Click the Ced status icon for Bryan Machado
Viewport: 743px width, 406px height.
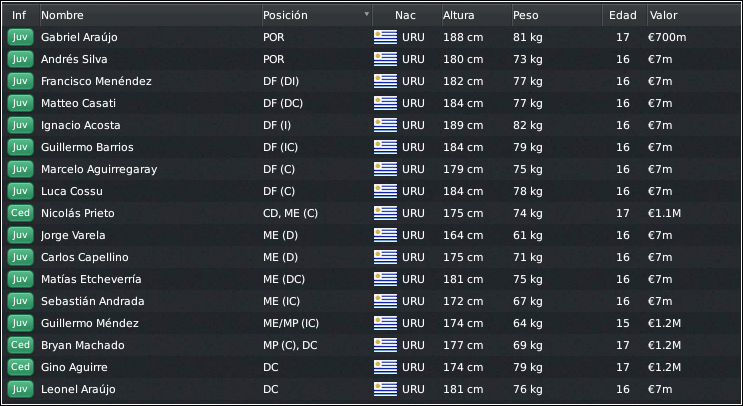pos(20,345)
